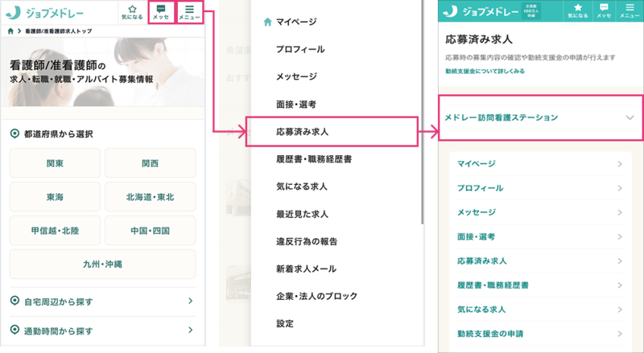Open 応募済み求人 link in right screen list
Image resolution: width=644 pixels, height=353 pixels.
(481, 261)
